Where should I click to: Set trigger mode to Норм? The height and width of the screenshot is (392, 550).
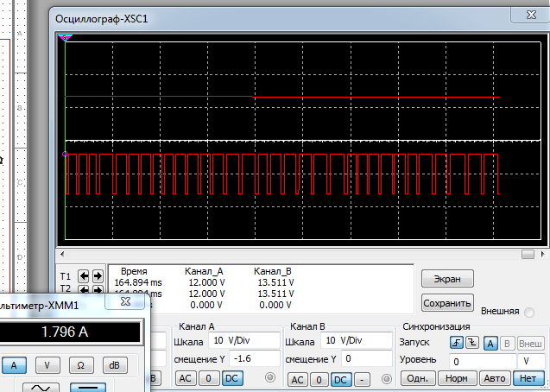coord(457,378)
